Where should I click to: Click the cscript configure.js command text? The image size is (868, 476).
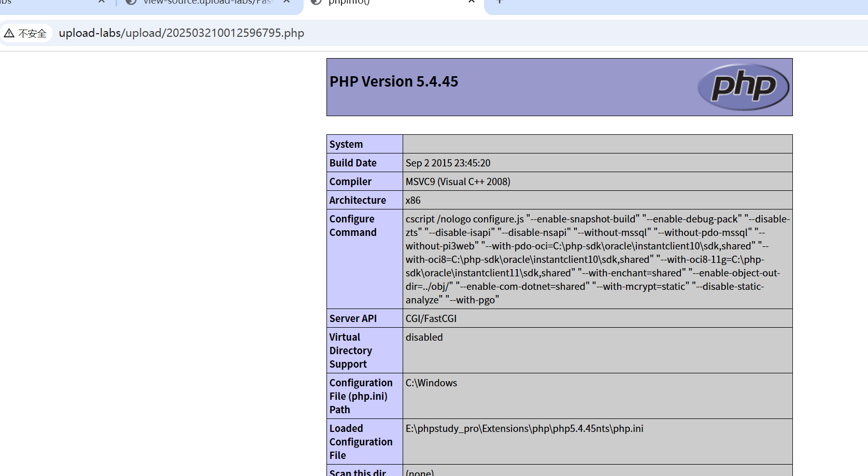pos(597,259)
